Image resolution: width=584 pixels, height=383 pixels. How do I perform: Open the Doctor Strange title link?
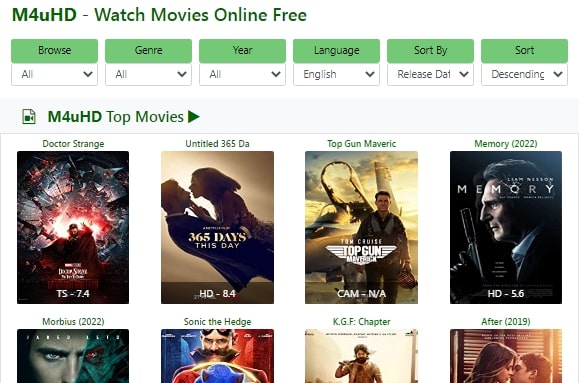coord(73,144)
